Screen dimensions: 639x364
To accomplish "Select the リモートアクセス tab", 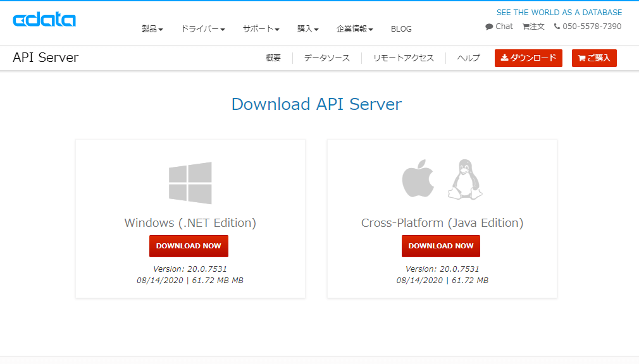I will click(404, 58).
